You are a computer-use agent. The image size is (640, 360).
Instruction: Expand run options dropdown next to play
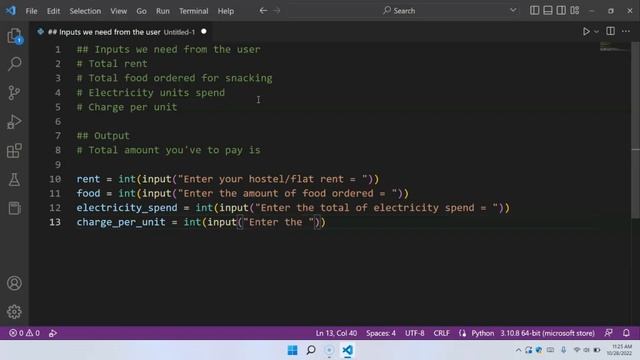(596, 31)
